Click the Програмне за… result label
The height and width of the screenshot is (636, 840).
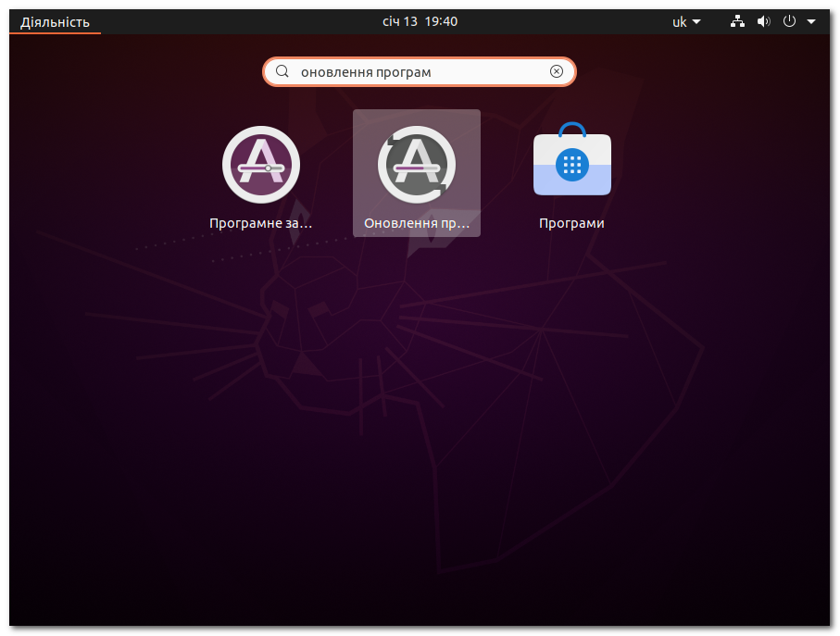[260, 222]
